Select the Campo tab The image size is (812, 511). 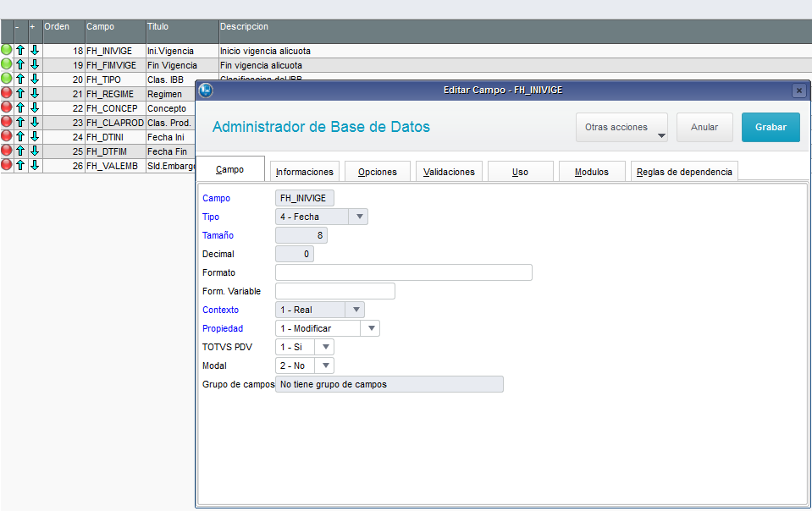(x=230, y=169)
